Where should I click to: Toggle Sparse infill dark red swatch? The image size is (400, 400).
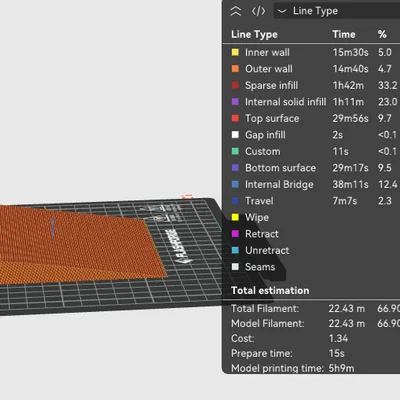[235, 85]
